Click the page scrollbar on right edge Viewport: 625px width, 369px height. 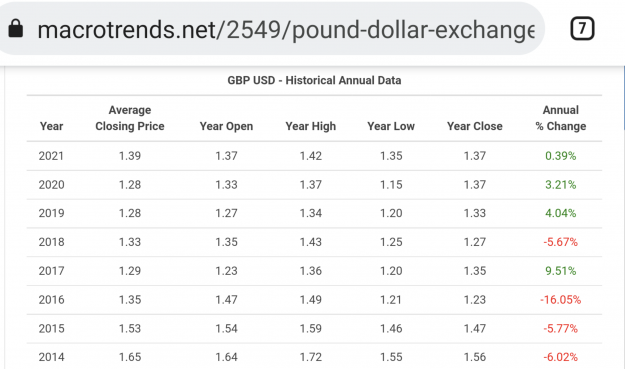[x=624, y=98]
